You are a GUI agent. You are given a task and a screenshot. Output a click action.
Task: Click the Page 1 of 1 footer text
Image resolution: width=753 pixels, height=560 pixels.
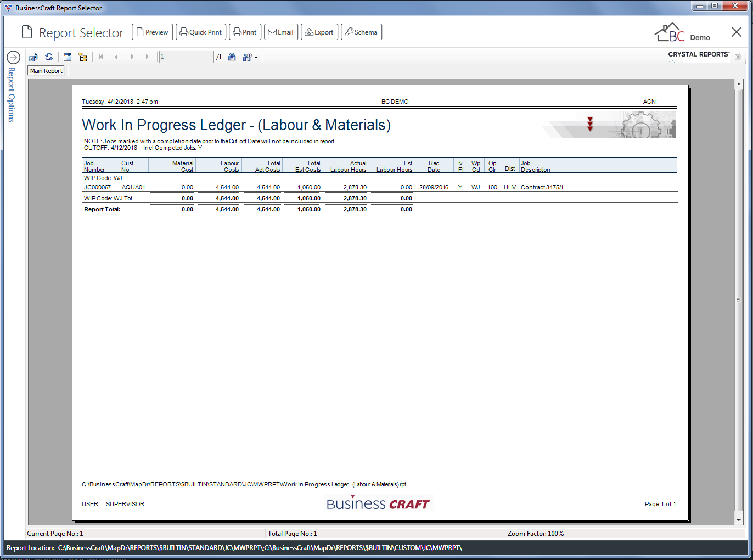pyautogui.click(x=660, y=504)
